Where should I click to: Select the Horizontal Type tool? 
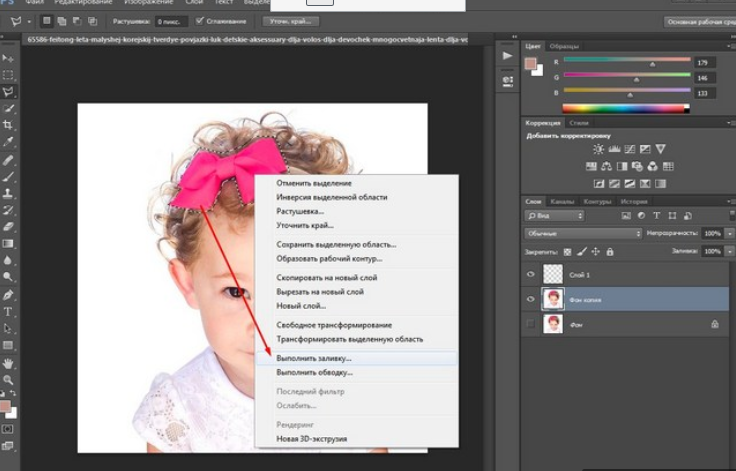click(8, 311)
